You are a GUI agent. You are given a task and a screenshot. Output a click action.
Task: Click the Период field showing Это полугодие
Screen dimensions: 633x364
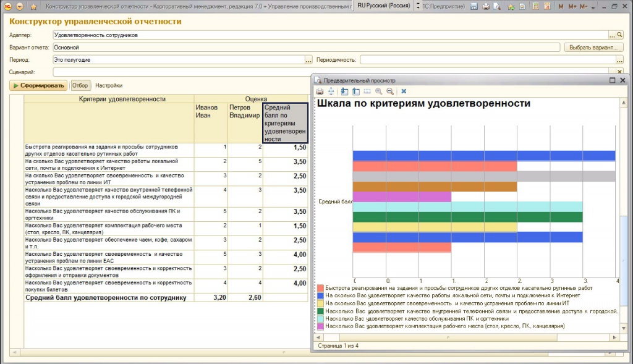pyautogui.click(x=179, y=60)
